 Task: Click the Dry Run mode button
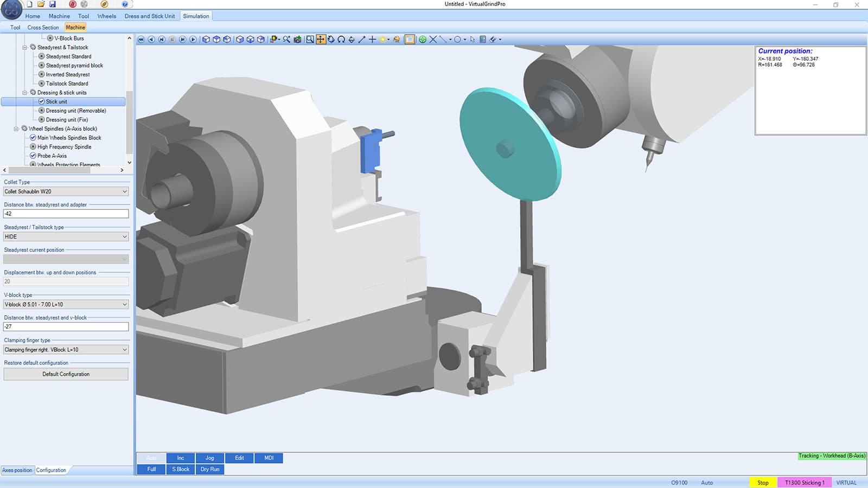tap(210, 469)
